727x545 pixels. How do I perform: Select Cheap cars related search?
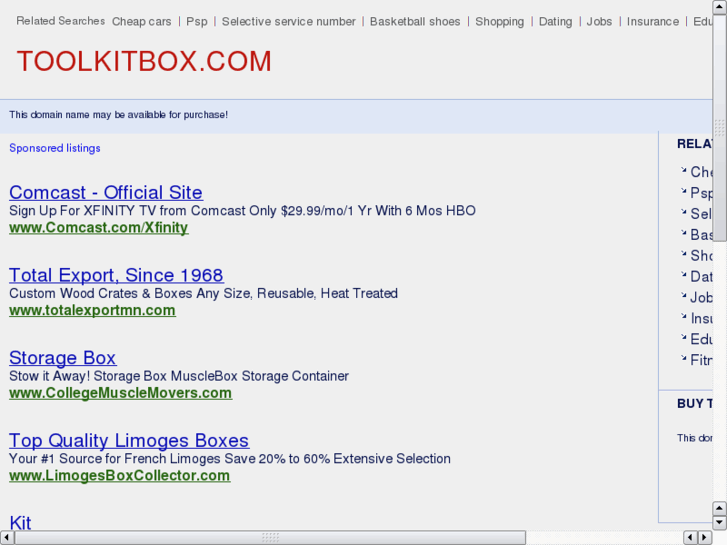click(141, 21)
